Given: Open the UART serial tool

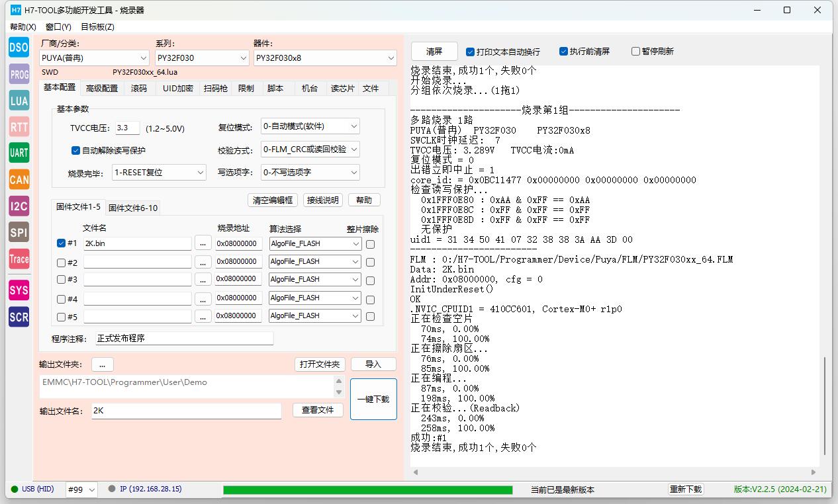Looking at the screenshot, I should pyautogui.click(x=19, y=153).
